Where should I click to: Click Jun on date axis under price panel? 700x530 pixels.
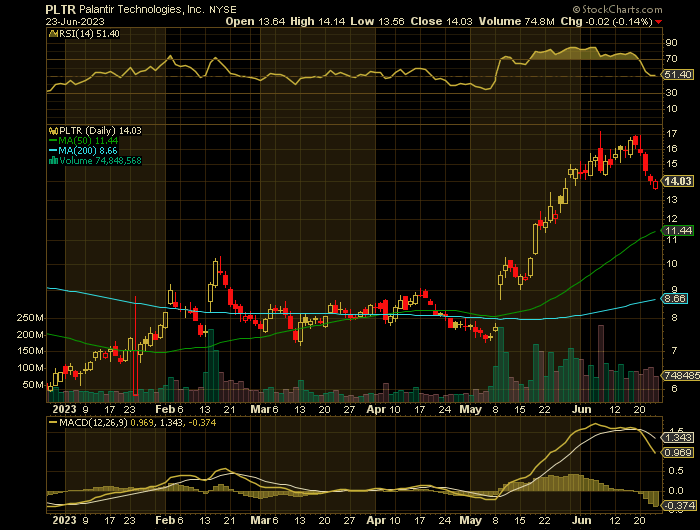pyautogui.click(x=582, y=409)
